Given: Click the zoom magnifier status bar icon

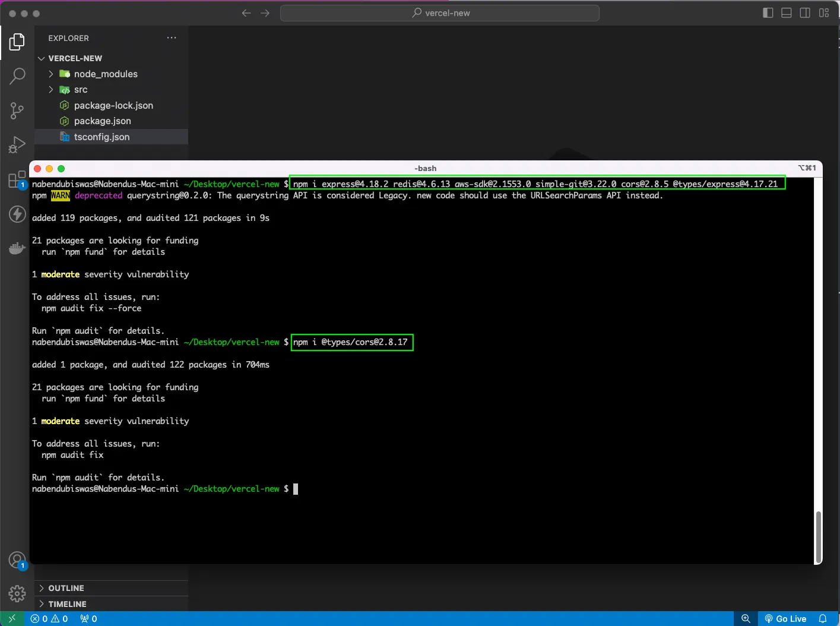Looking at the screenshot, I should (746, 619).
